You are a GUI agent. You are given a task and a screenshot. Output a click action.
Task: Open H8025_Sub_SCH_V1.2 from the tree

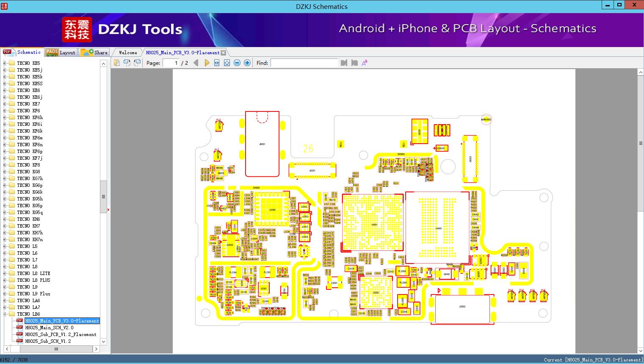[x=48, y=341]
